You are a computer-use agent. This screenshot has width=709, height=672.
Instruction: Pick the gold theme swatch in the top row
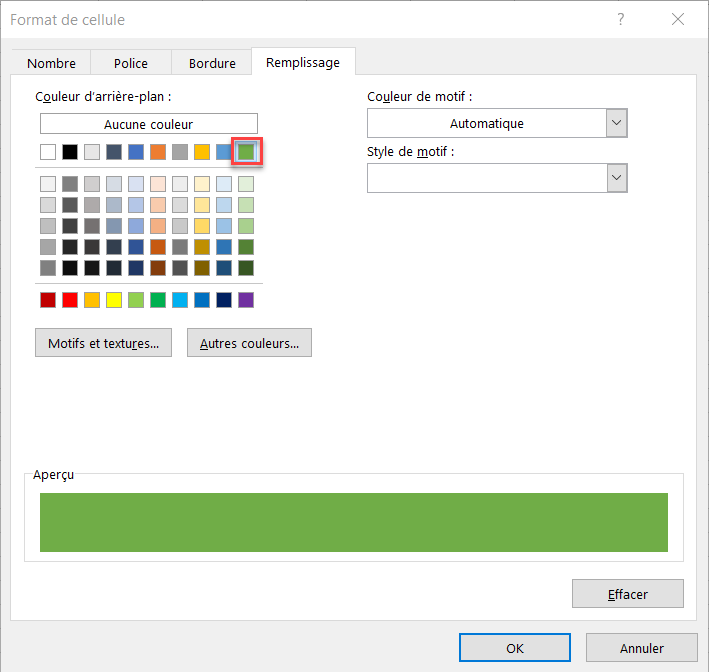coord(202,152)
